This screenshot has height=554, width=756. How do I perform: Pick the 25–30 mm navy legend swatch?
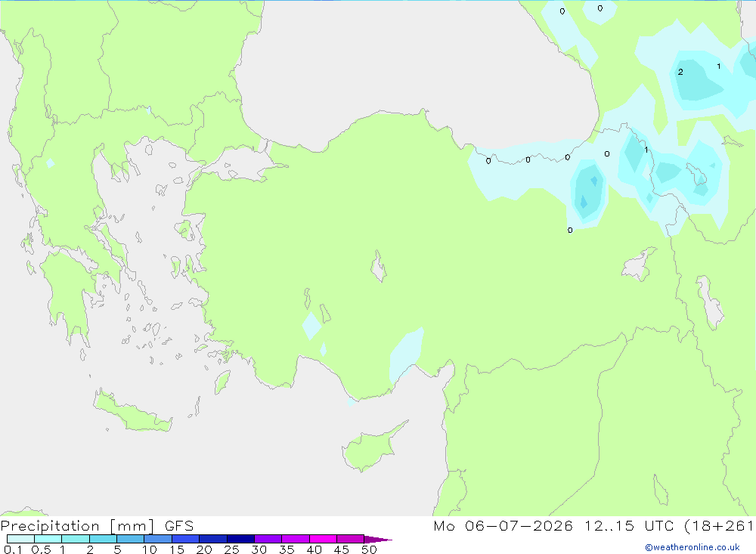click(240, 539)
